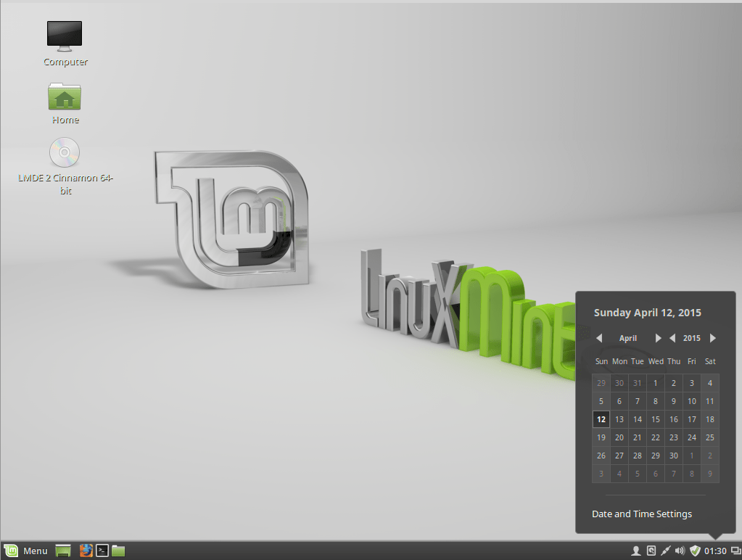Select April 28 in the calendar

tap(638, 456)
